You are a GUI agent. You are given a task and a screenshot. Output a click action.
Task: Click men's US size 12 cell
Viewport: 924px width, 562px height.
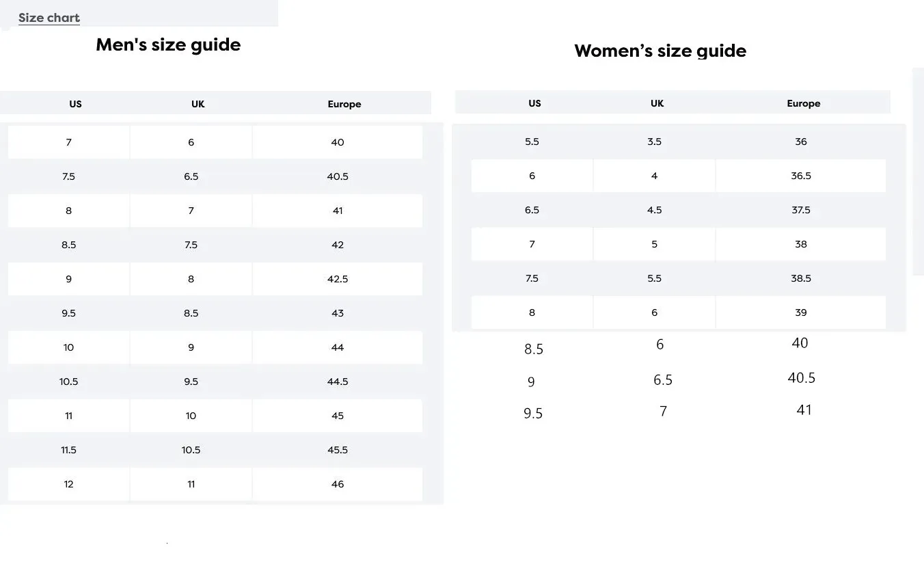click(x=68, y=484)
